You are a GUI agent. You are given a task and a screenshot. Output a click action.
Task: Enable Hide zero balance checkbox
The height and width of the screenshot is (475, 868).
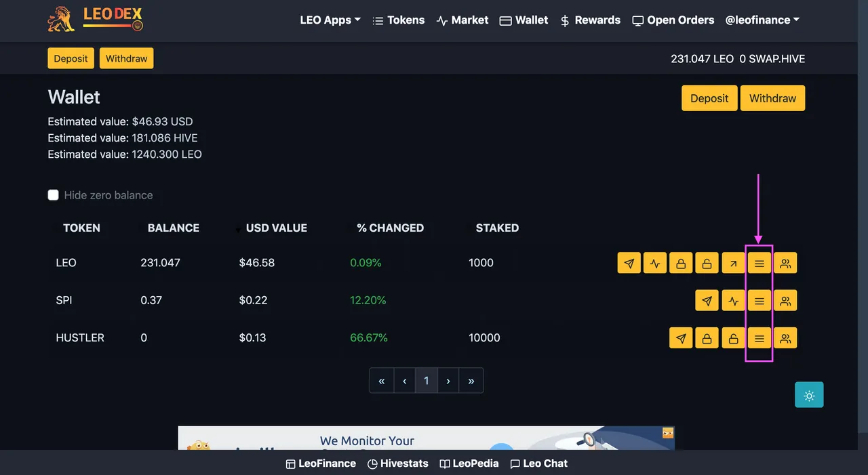(54, 195)
